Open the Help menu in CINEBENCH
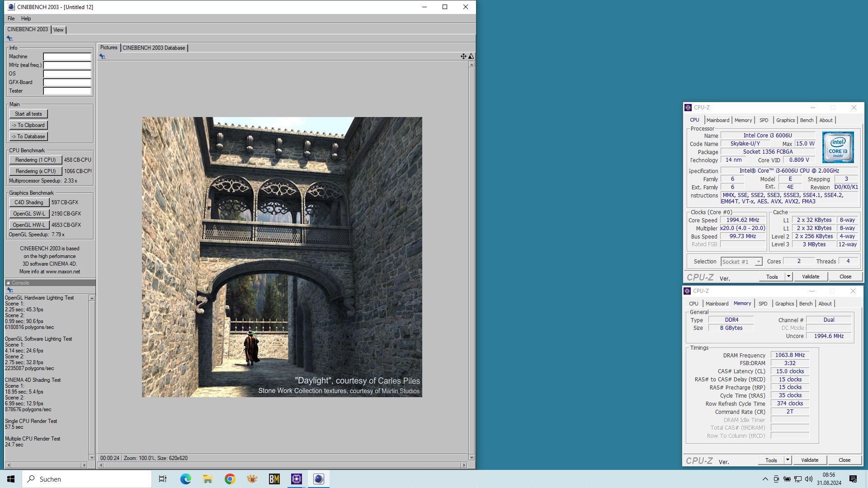This screenshot has height=488, width=868. point(26,19)
